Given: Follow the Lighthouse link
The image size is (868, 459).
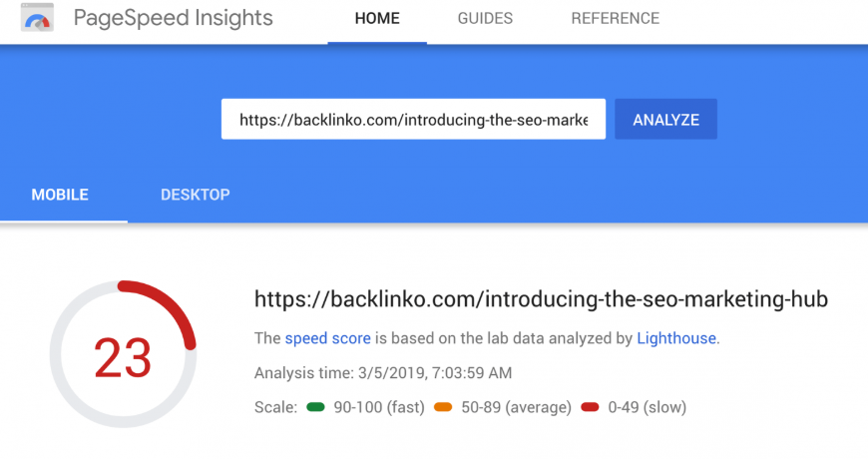Looking at the screenshot, I should point(676,338).
